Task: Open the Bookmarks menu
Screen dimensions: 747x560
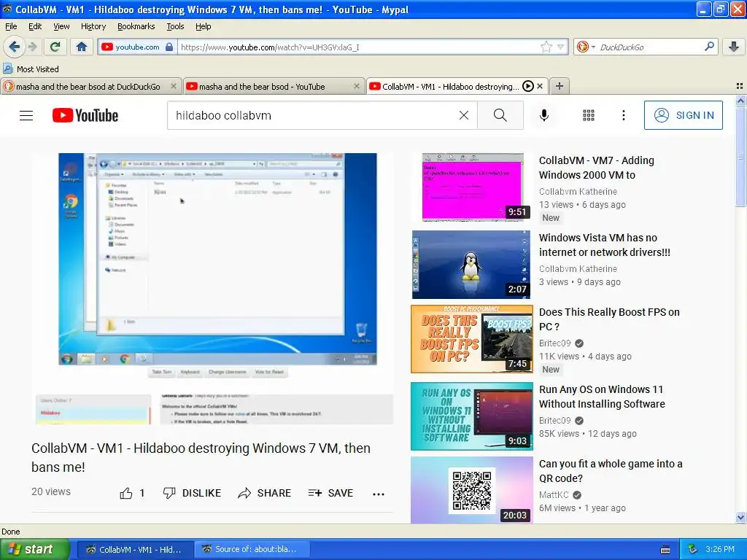Action: [x=136, y=26]
